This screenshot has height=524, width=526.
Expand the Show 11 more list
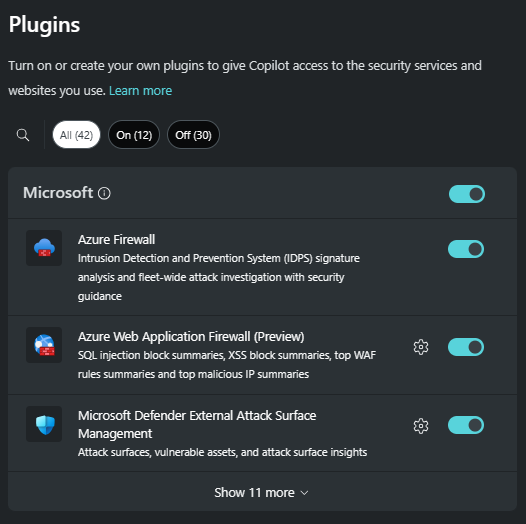[x=262, y=492]
